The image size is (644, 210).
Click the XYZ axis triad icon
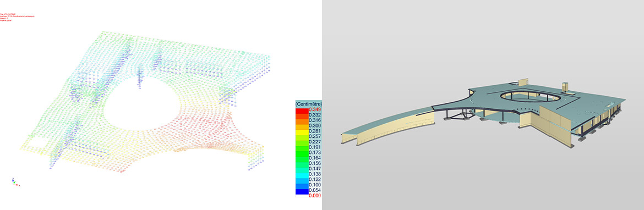pyautogui.click(x=15, y=182)
